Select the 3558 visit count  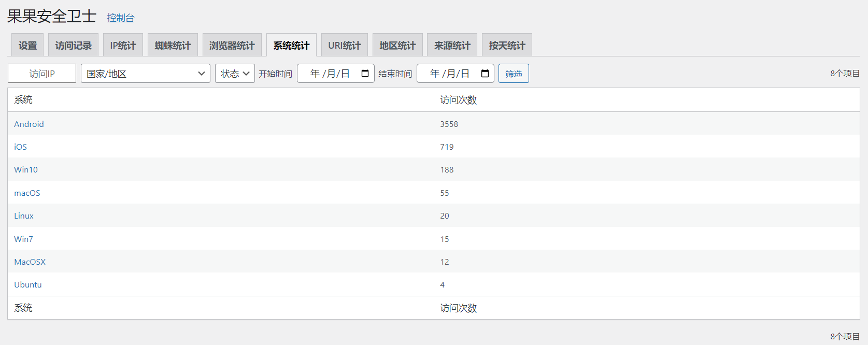coord(449,124)
